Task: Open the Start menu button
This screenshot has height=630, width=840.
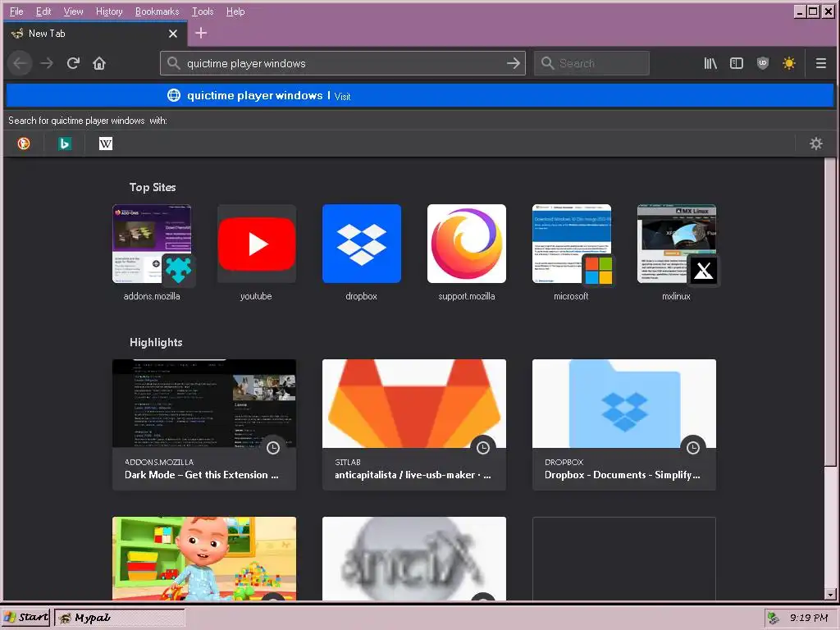Action: pos(25,618)
